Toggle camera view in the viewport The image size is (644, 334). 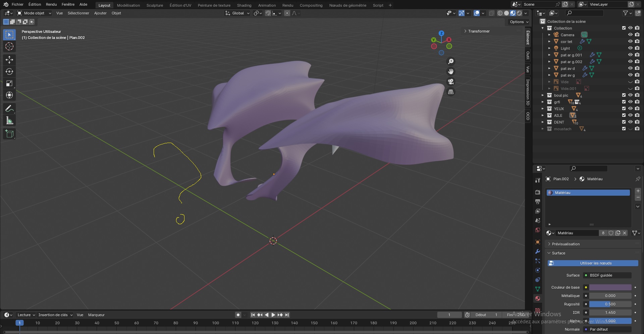451,82
